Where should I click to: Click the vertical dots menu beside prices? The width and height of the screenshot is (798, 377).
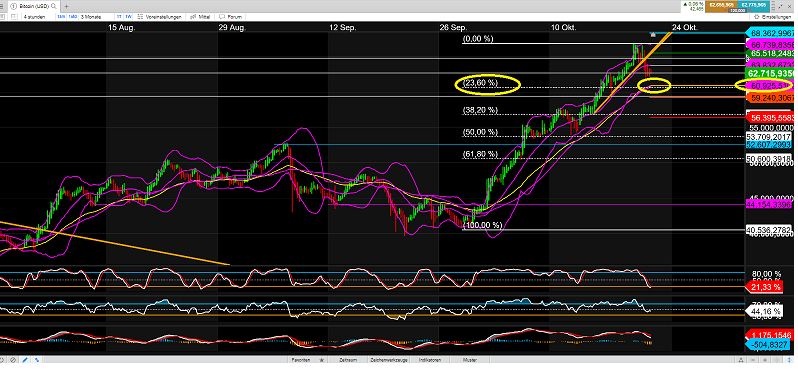[x=773, y=7]
